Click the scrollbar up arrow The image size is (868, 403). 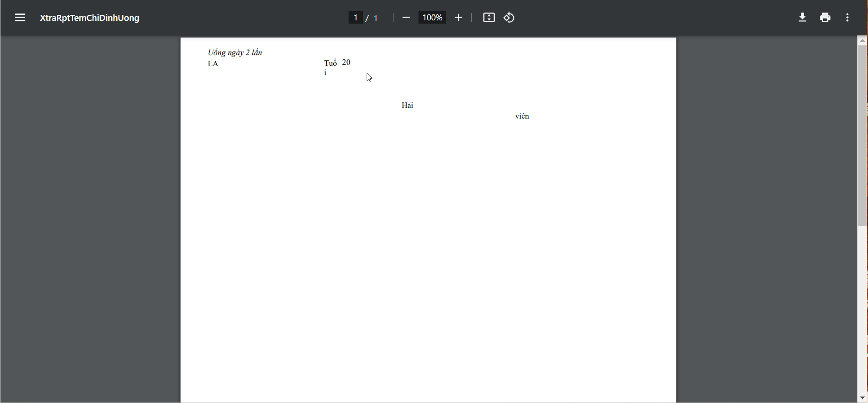[x=862, y=40]
